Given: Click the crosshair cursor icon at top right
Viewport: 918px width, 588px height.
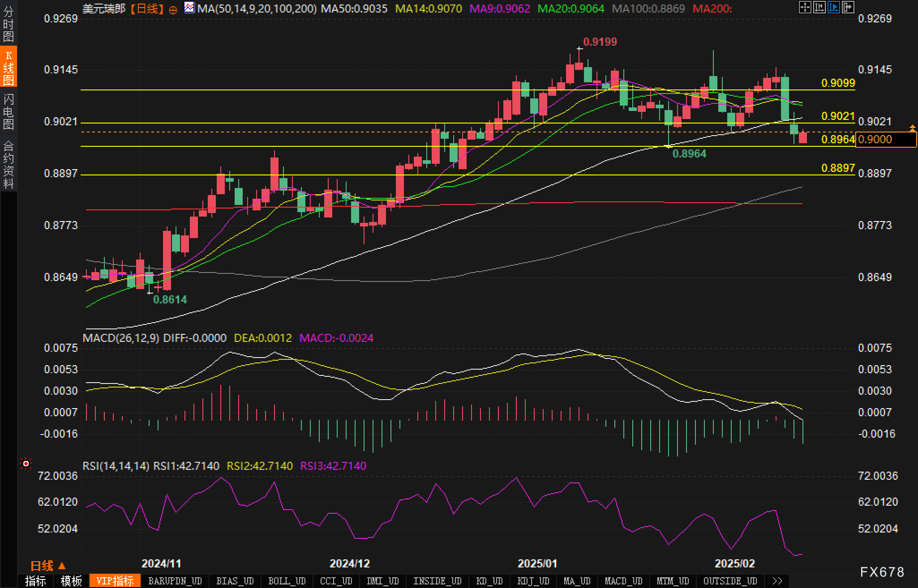Looking at the screenshot, I should coord(805,7).
